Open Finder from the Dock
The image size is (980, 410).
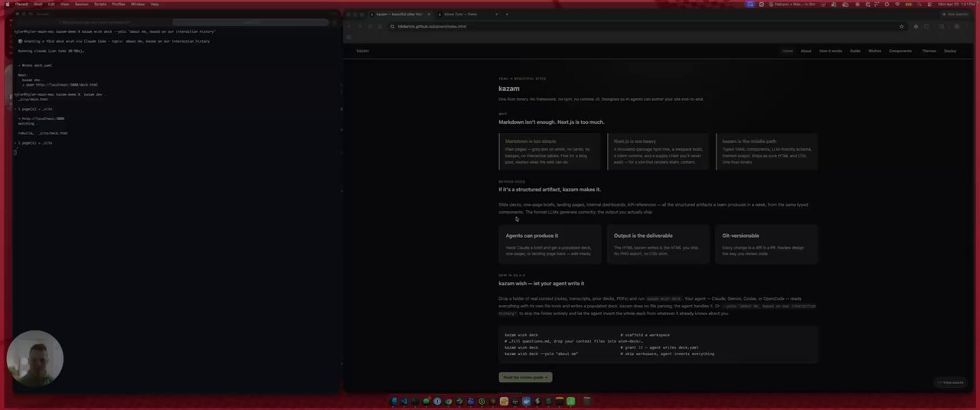[394, 401]
